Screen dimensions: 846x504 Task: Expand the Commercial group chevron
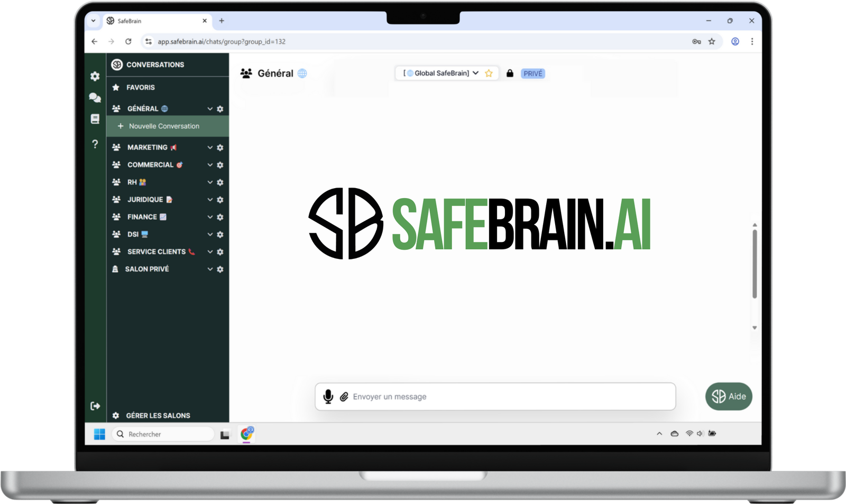click(x=210, y=165)
